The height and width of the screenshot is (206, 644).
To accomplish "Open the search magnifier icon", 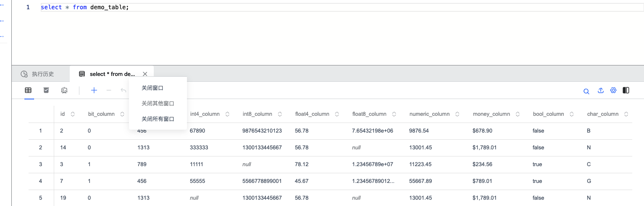I will coord(586,91).
